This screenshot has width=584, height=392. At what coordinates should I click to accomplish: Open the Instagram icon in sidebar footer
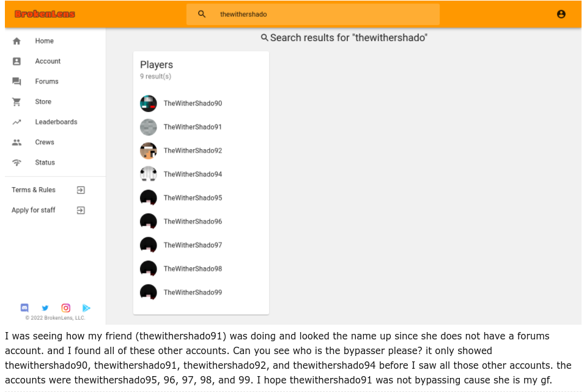tap(65, 308)
